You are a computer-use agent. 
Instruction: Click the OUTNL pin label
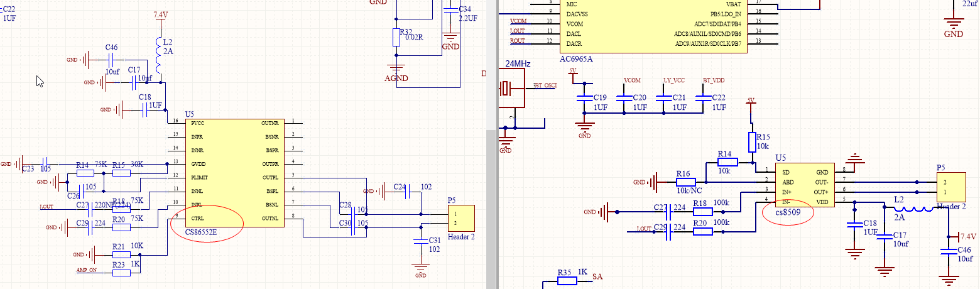(x=269, y=218)
